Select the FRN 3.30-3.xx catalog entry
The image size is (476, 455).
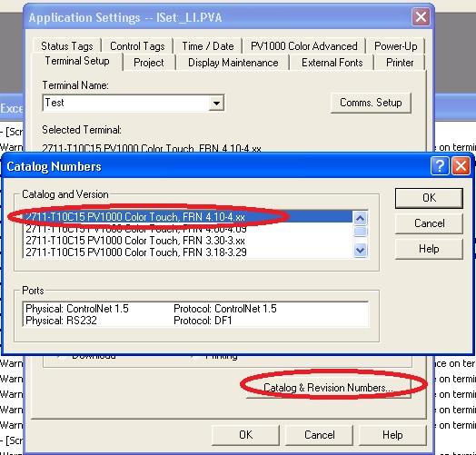click(x=188, y=241)
